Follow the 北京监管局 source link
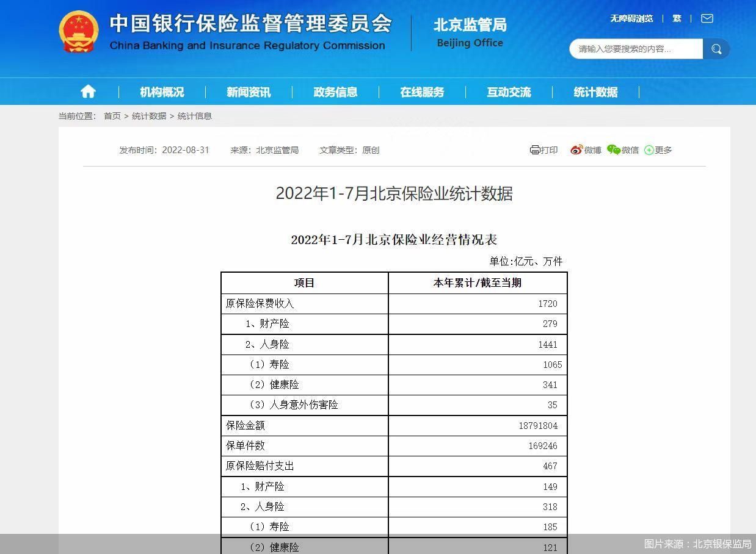756x554 pixels. (278, 150)
